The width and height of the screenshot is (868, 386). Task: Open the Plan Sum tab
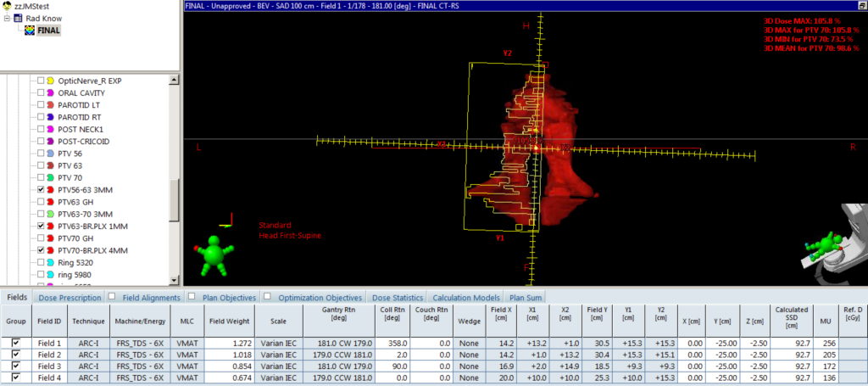[524, 298]
